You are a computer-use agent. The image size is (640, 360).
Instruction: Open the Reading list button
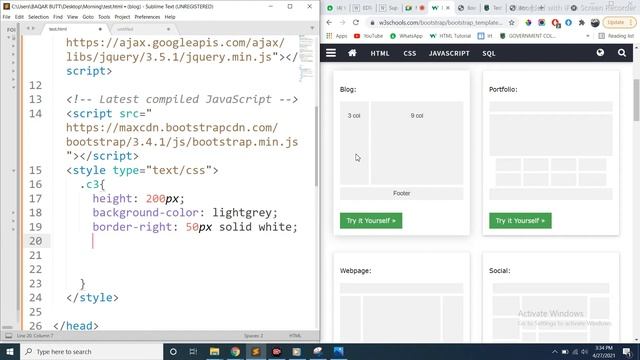(x=616, y=36)
